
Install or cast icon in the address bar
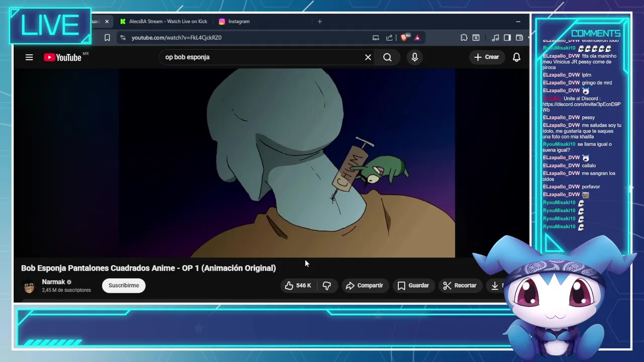tap(376, 38)
